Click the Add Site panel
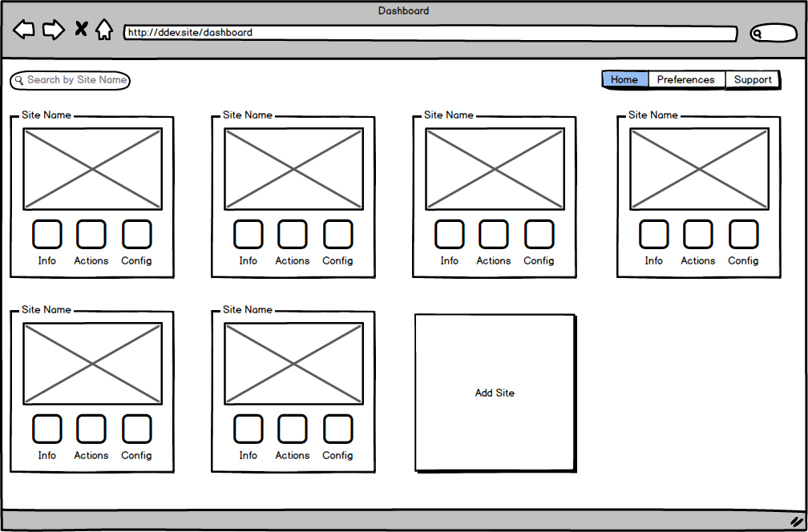 [495, 393]
